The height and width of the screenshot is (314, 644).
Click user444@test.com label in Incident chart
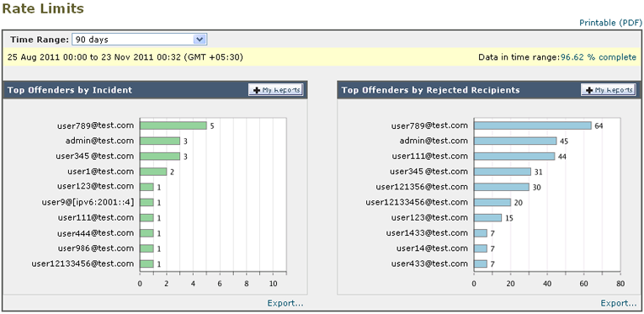pyautogui.click(x=95, y=233)
